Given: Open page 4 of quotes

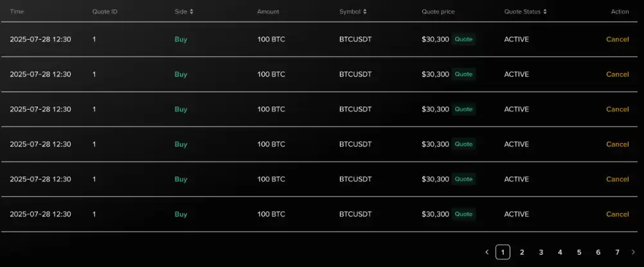Looking at the screenshot, I should point(560,252).
